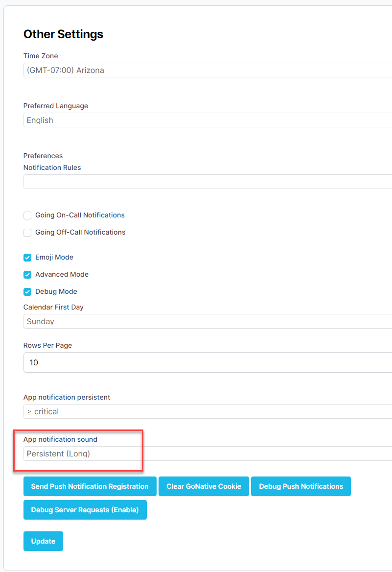Open App notification sound dropdown
Screen dimensions: 392x572
pyautogui.click(x=208, y=453)
